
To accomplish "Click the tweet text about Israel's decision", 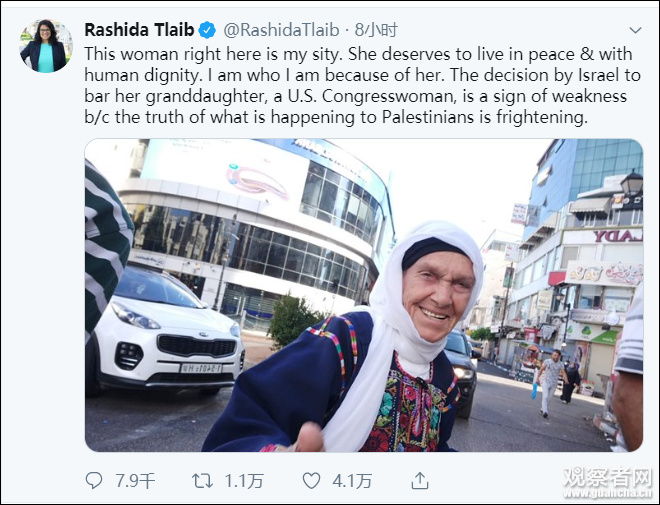I will click(x=362, y=85).
